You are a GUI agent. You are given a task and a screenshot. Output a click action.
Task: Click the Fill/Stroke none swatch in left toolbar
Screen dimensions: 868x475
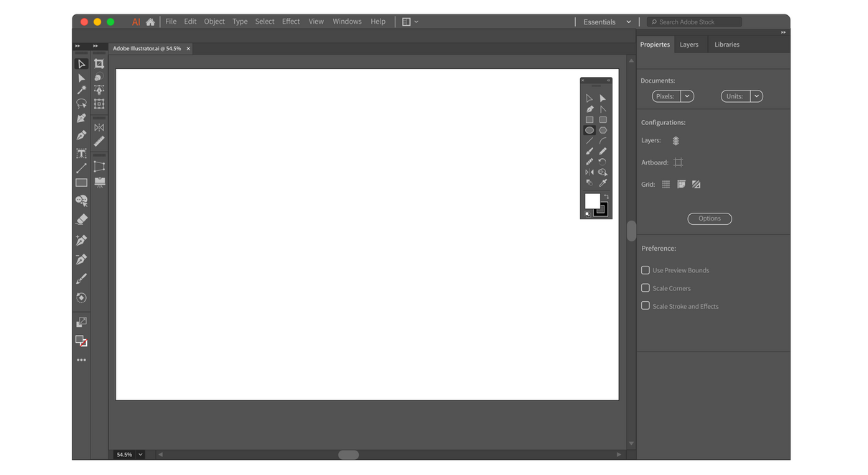(81, 341)
